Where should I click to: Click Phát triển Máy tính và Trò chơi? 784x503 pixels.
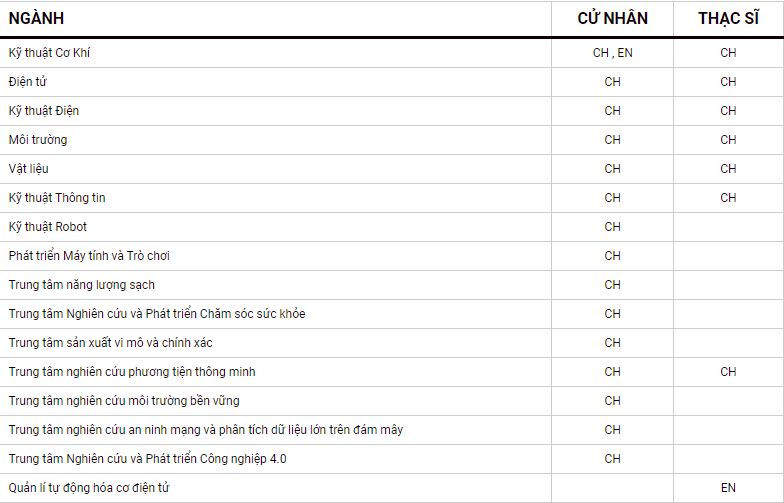point(89,256)
